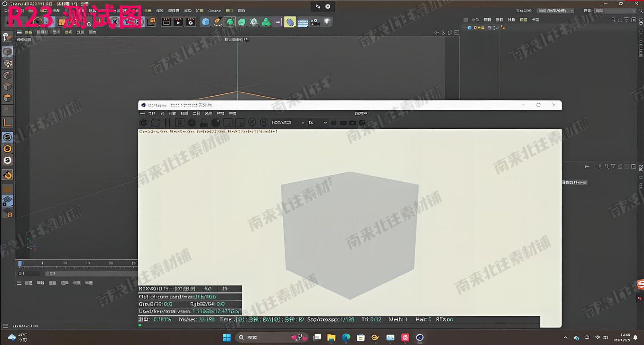Render to Picture Viewer icon

(x=178, y=22)
